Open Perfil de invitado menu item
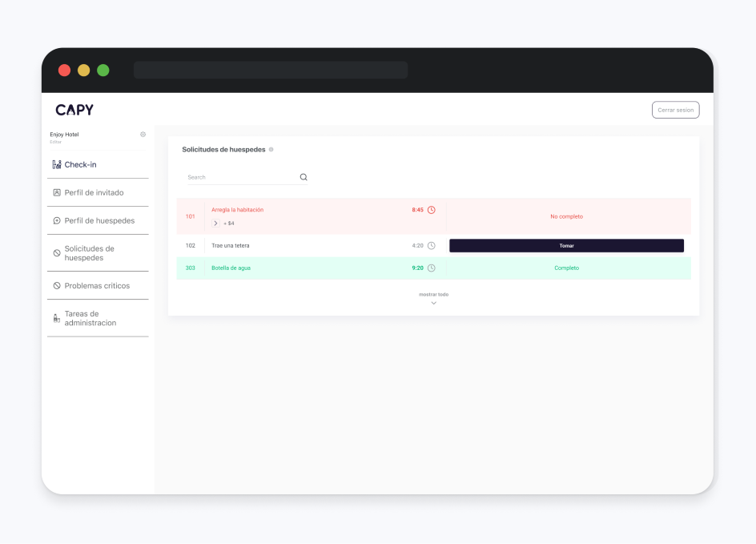 [98, 192]
